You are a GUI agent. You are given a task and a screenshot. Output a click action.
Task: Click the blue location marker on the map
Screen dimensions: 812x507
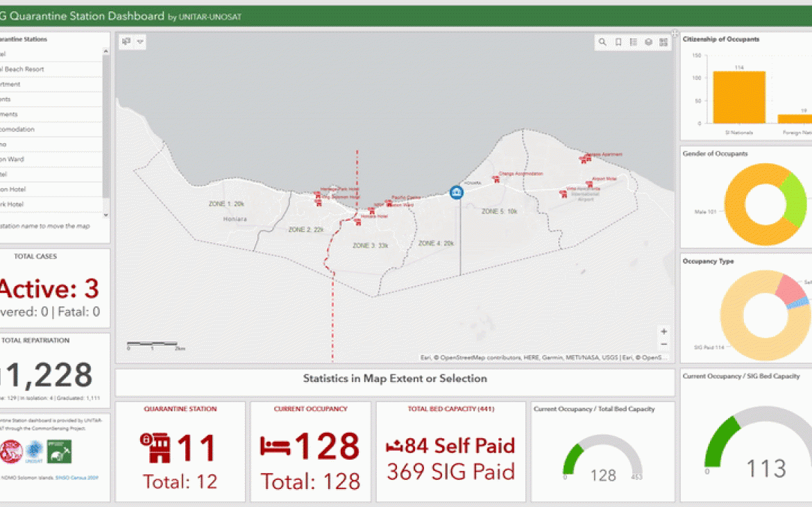click(x=456, y=192)
